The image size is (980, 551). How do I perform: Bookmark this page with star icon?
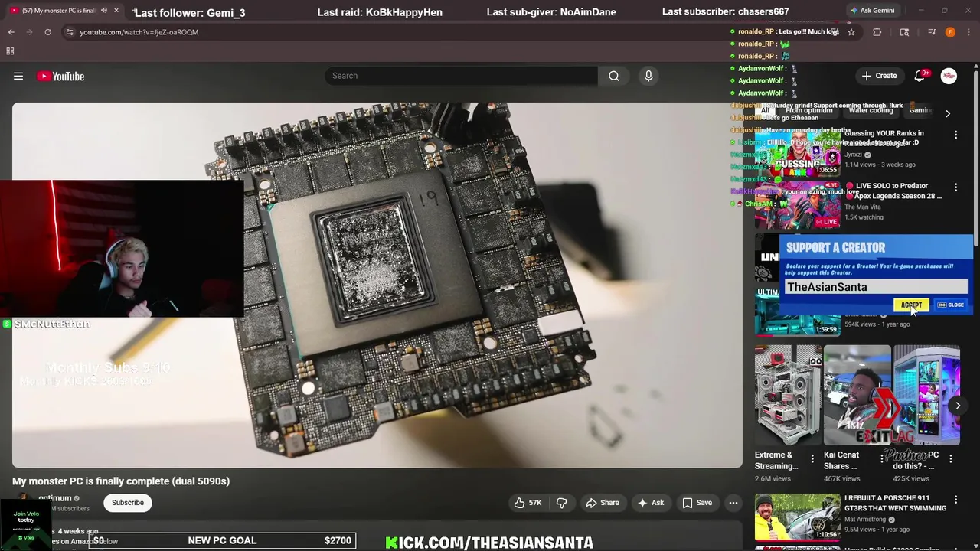851,32
